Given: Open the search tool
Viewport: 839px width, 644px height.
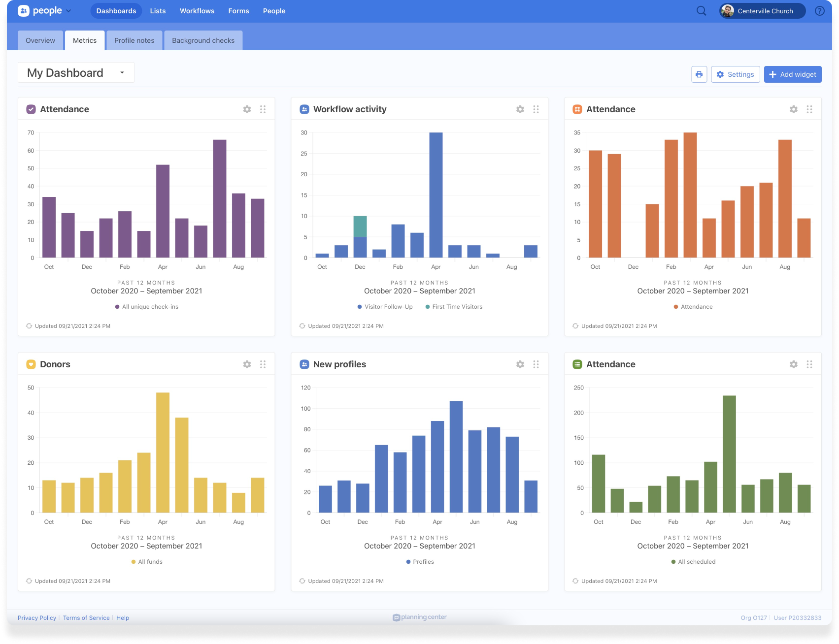Looking at the screenshot, I should tap(701, 10).
